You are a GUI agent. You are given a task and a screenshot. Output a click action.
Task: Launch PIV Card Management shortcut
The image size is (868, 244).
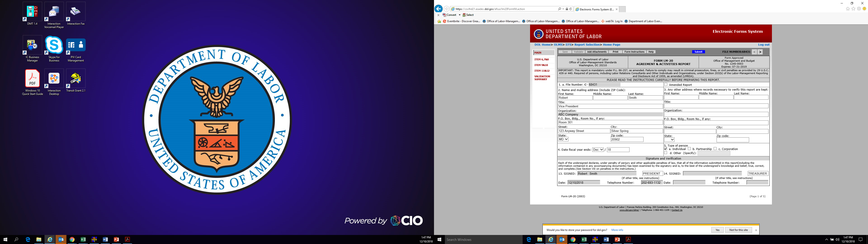76,45
